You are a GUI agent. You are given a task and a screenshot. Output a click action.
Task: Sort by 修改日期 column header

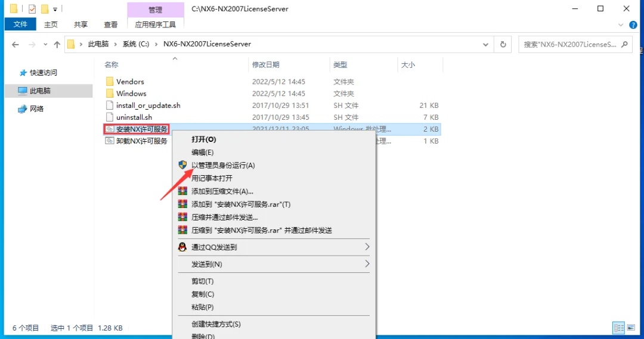pos(266,65)
